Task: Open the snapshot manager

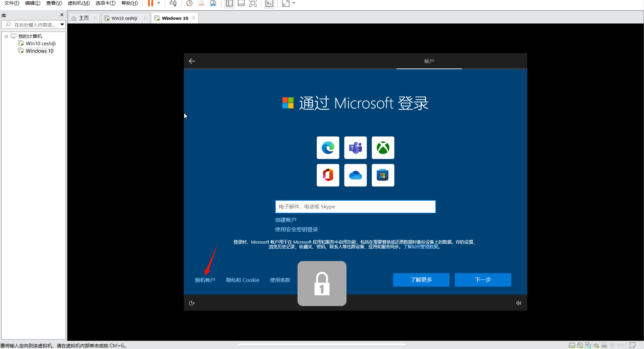Action: click(213, 3)
